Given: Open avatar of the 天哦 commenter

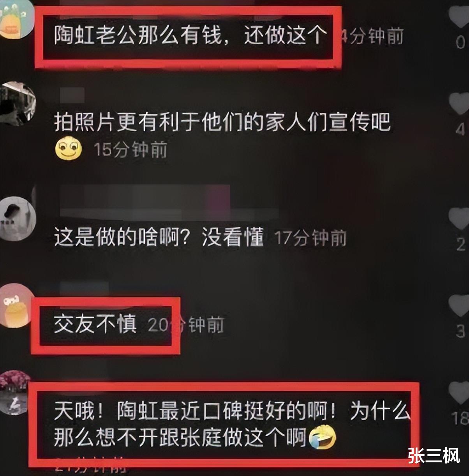Looking at the screenshot, I should tap(16, 392).
